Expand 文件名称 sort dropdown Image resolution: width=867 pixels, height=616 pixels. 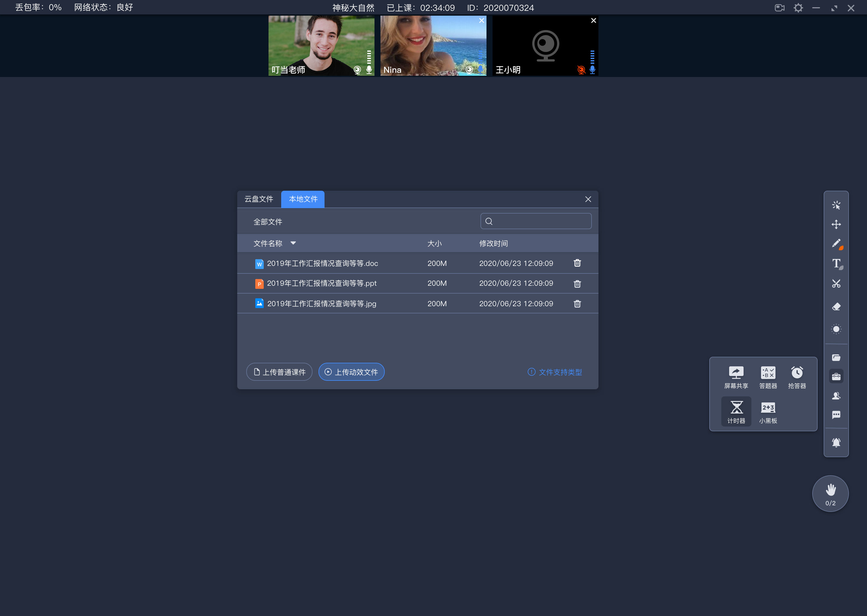coord(294,243)
